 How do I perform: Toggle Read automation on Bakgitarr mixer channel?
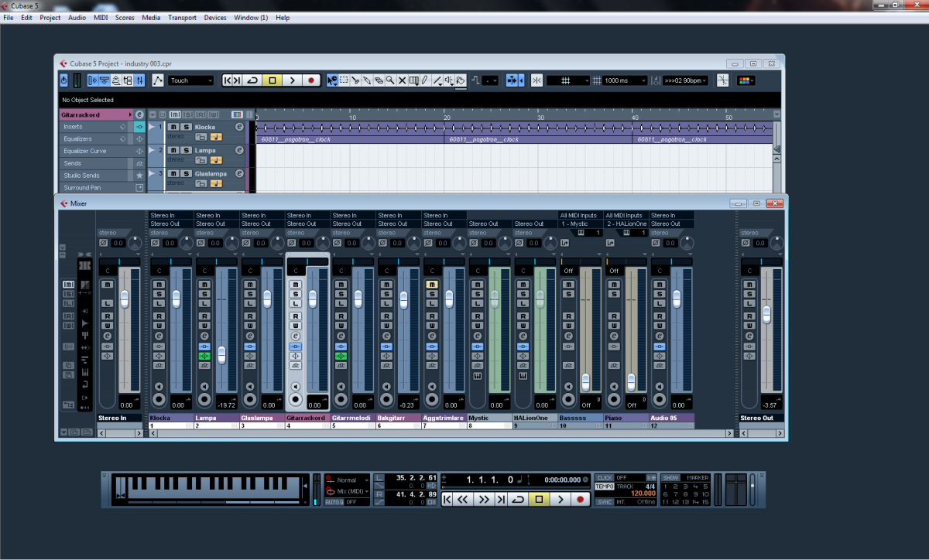pyautogui.click(x=386, y=316)
